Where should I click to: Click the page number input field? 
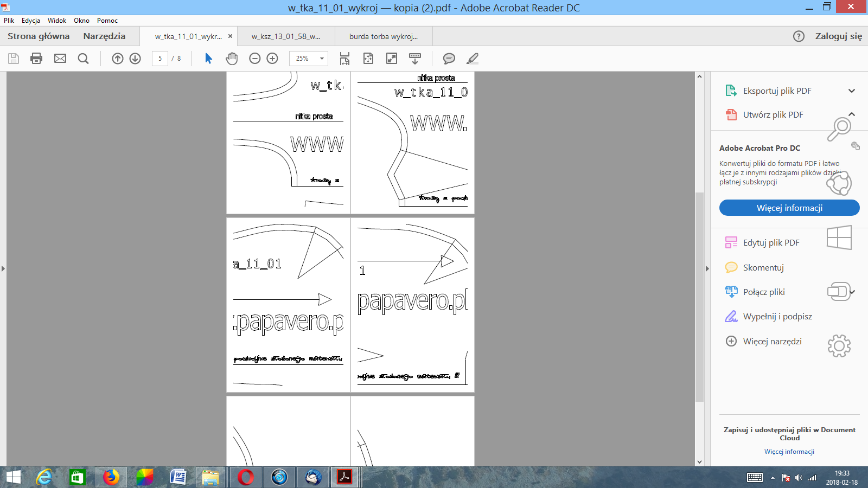tap(160, 59)
